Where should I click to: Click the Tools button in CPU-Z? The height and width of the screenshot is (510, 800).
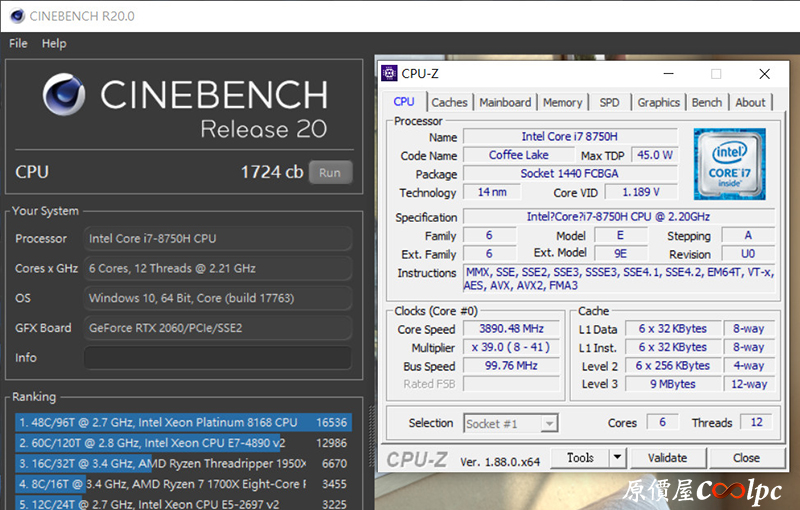[x=581, y=458]
